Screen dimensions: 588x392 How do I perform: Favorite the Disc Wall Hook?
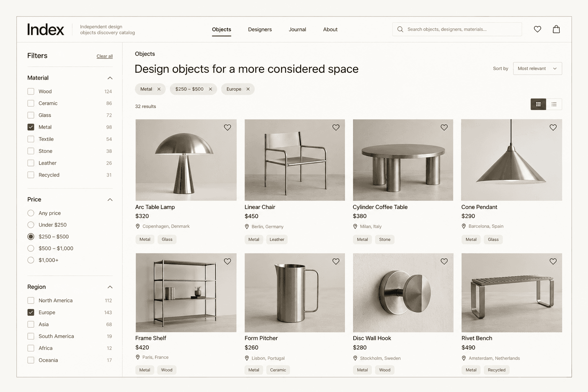point(444,261)
